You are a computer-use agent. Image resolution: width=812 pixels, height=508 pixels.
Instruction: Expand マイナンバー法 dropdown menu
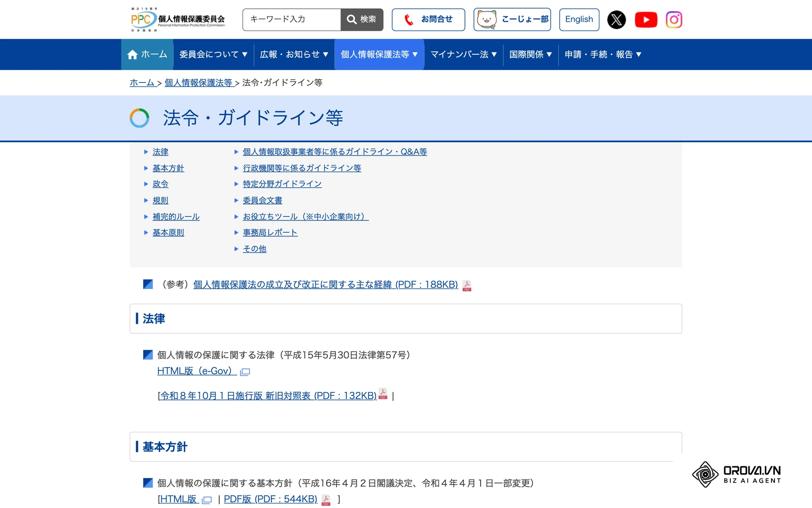click(463, 54)
